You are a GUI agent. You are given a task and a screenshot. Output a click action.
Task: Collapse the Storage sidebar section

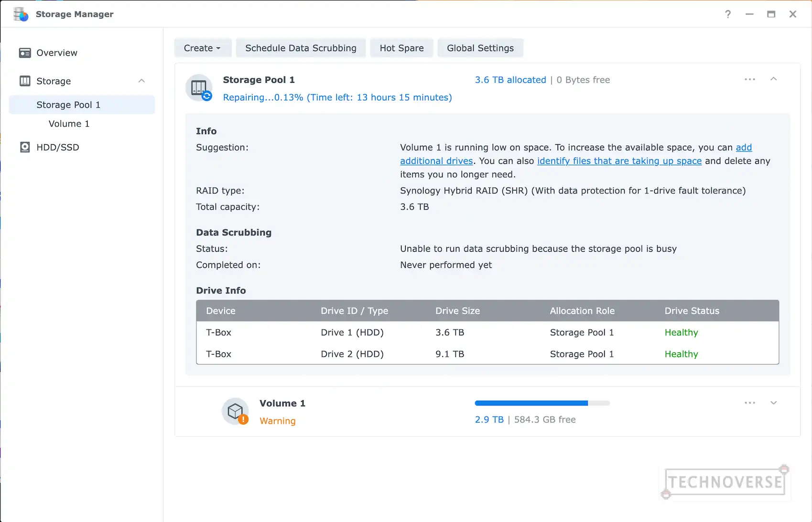point(141,81)
